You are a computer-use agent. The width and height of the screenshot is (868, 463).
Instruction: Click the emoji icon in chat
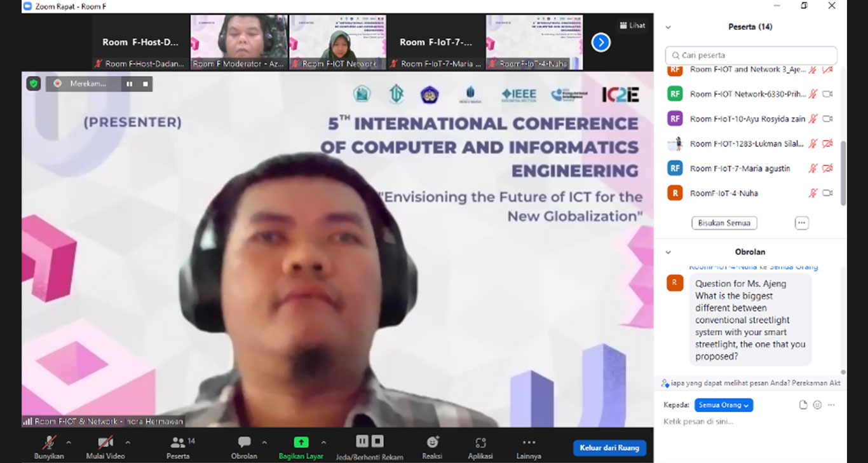(x=817, y=405)
